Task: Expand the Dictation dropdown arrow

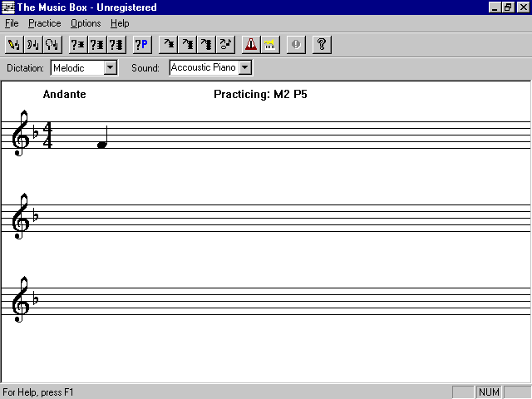Action: [x=111, y=67]
